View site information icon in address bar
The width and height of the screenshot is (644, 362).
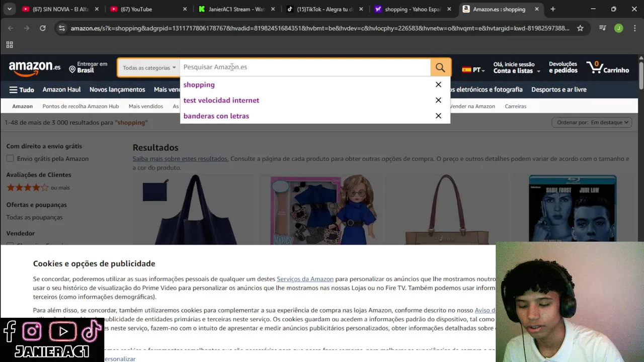click(61, 28)
